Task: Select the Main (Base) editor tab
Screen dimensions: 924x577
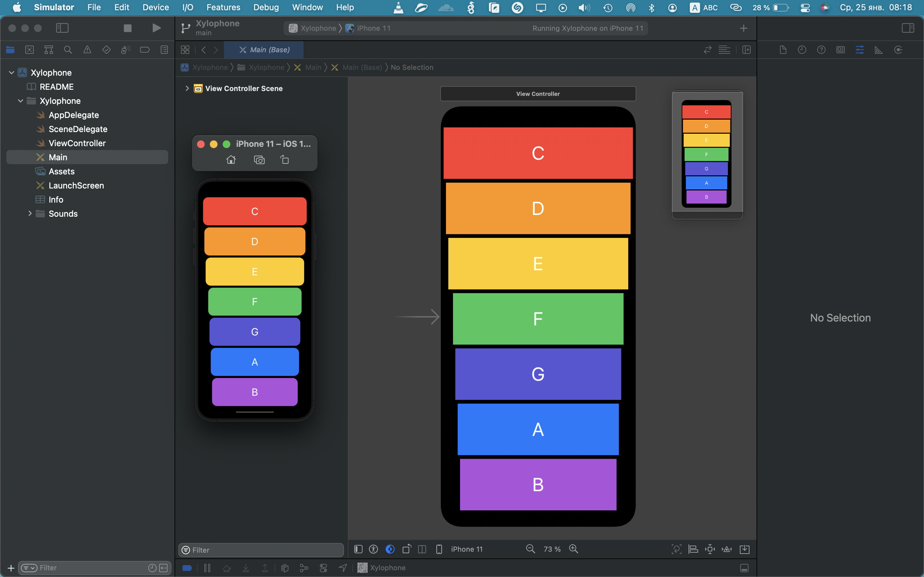Action: tap(264, 50)
